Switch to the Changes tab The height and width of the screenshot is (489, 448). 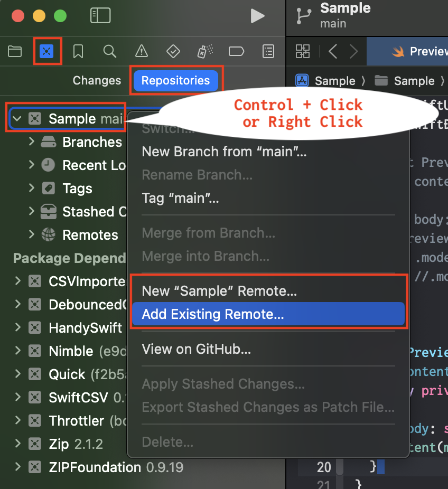[x=97, y=80]
